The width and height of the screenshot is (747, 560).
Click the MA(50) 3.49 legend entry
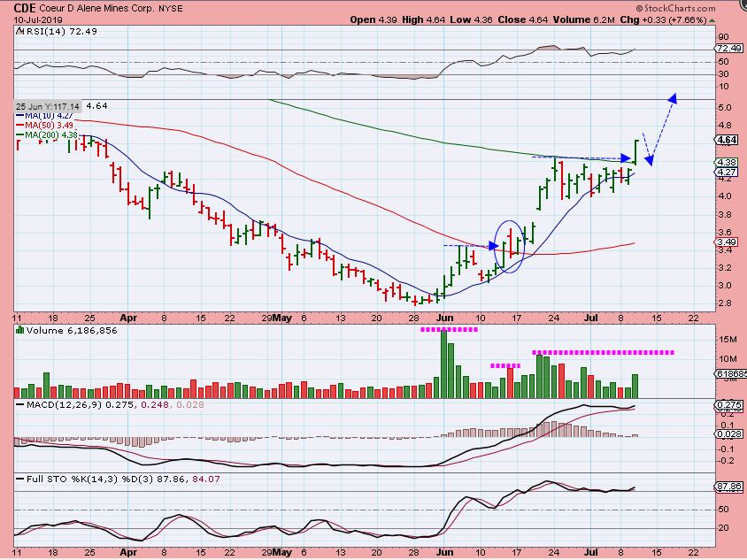pyautogui.click(x=45, y=126)
